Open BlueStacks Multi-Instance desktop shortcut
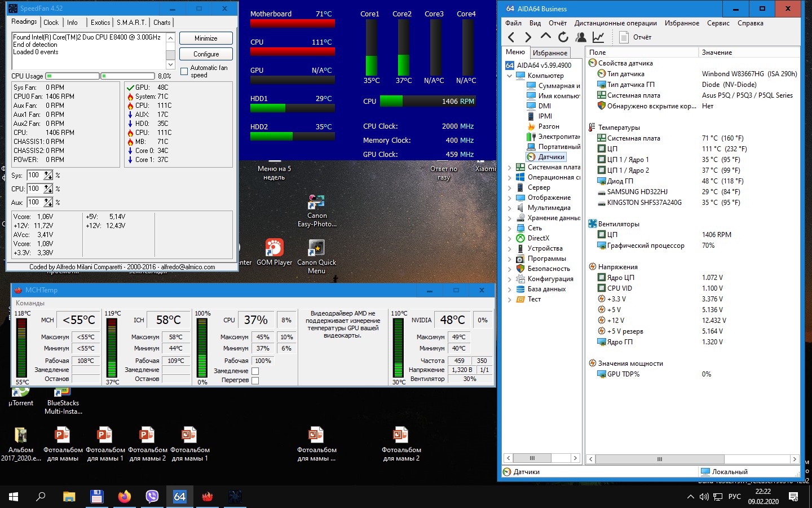The image size is (812, 508). pos(63,401)
